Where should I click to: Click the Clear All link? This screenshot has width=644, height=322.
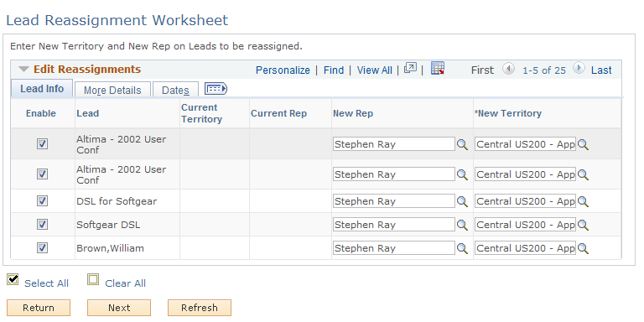point(125,283)
